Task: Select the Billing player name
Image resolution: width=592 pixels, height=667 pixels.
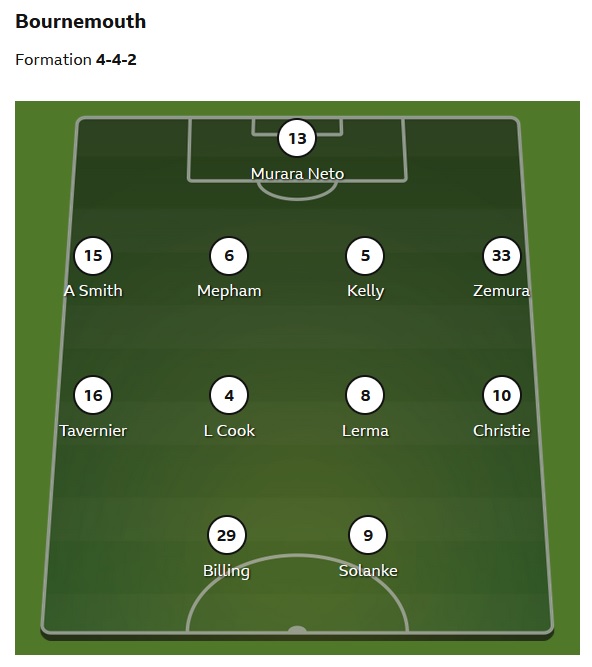Action: (x=227, y=571)
